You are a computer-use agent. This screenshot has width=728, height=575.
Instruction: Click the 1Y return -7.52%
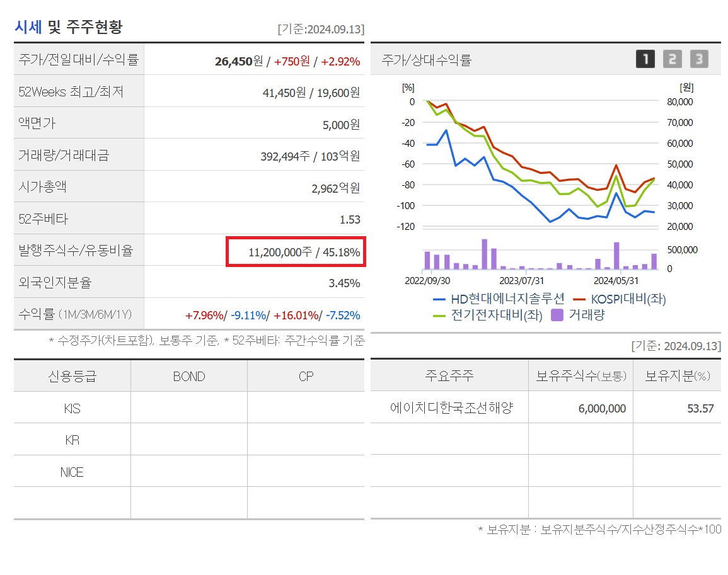[343, 316]
